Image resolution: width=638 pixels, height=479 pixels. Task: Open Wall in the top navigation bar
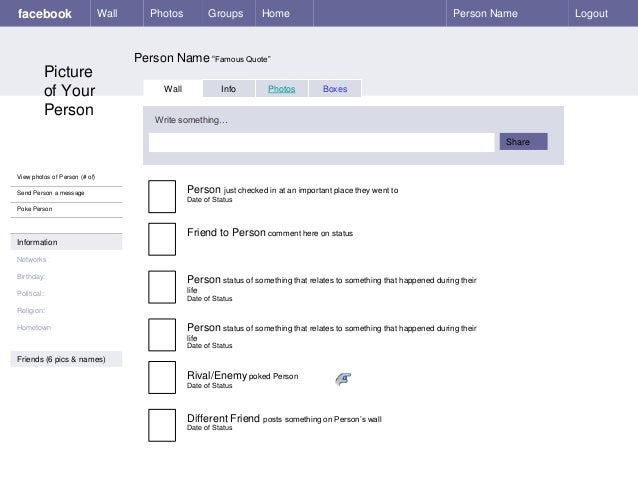[107, 13]
